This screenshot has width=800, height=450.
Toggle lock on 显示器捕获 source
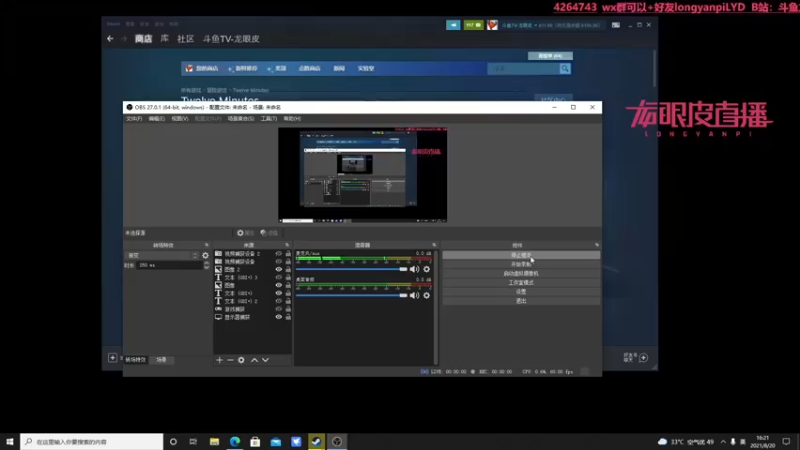(288, 317)
